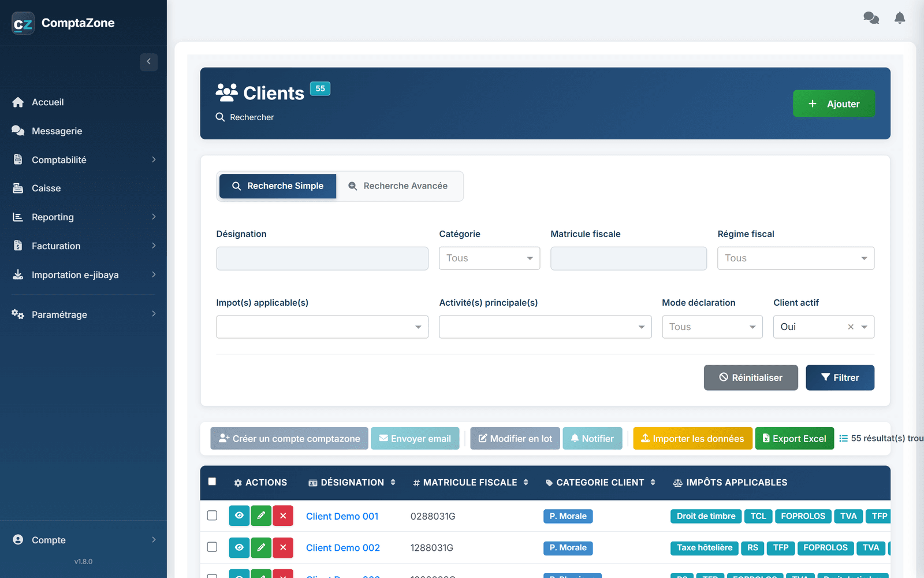Screen dimensions: 924x578
Task: Expand Paramétrage submenu
Action: (x=83, y=314)
